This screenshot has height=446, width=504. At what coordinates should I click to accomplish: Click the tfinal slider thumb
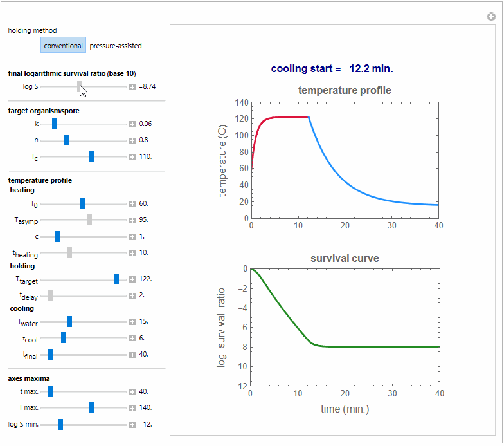pos(51,354)
